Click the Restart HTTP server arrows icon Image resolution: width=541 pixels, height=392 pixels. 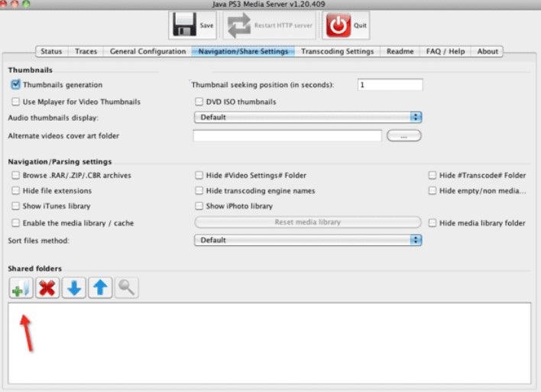[x=239, y=25]
